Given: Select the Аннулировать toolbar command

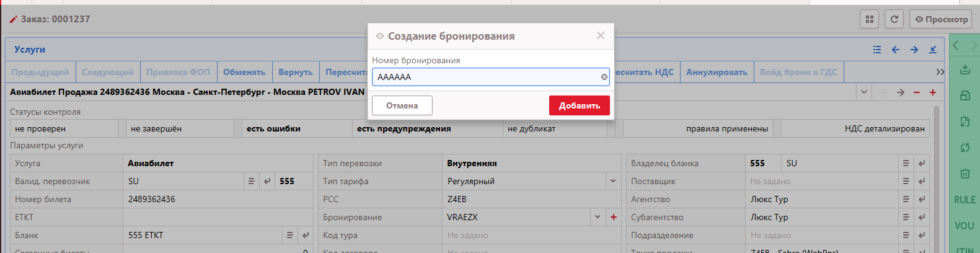Looking at the screenshot, I should click(x=717, y=72).
